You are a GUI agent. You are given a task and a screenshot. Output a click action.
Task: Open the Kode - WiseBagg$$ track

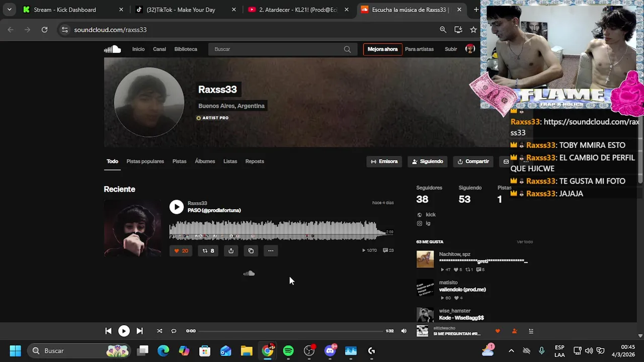point(461,318)
